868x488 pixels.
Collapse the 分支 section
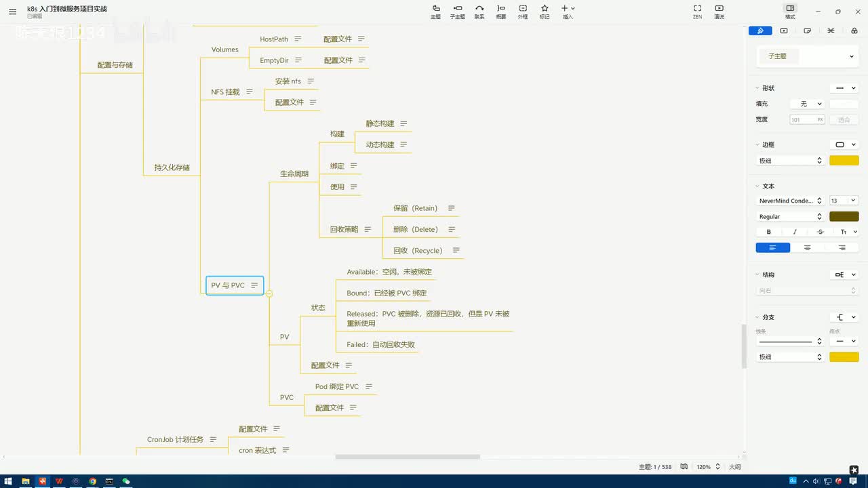click(x=757, y=317)
